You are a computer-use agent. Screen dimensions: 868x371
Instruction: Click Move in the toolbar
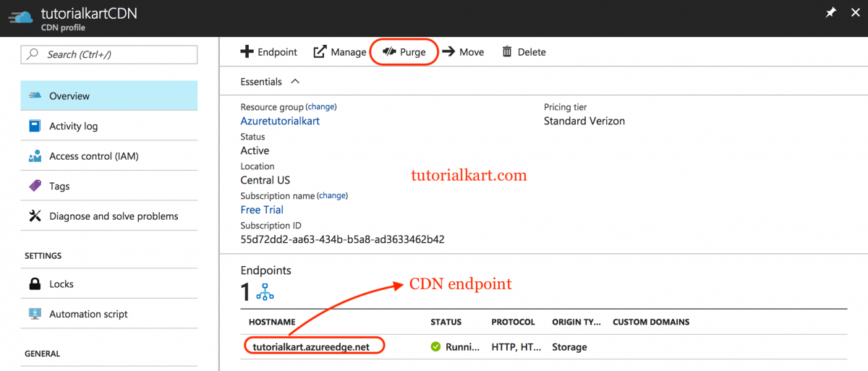click(463, 52)
